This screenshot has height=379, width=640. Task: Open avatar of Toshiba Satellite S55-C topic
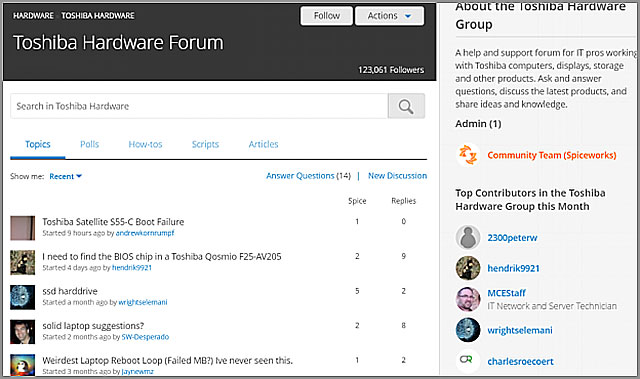[x=22, y=228]
